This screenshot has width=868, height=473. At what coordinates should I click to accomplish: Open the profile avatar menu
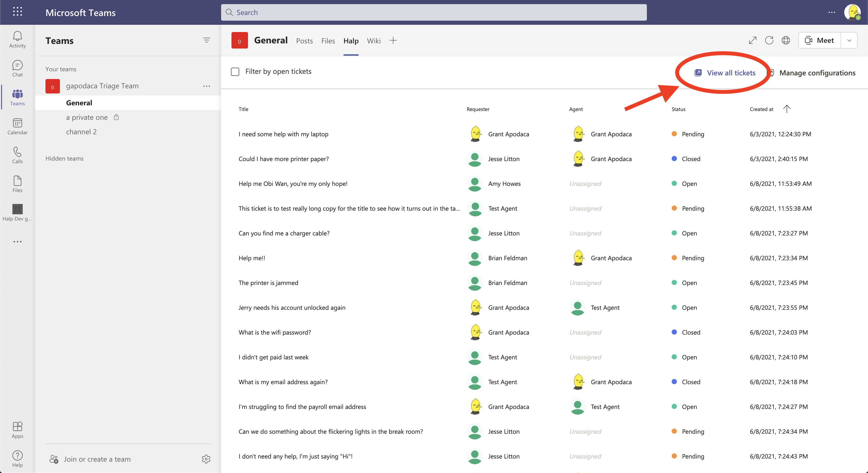point(853,12)
